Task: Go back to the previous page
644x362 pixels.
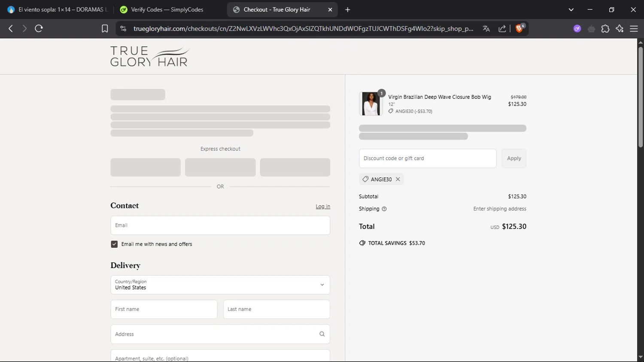Action: (11, 28)
